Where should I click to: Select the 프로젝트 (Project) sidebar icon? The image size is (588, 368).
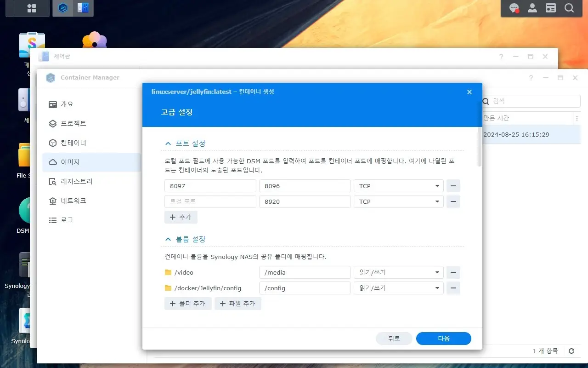point(74,123)
